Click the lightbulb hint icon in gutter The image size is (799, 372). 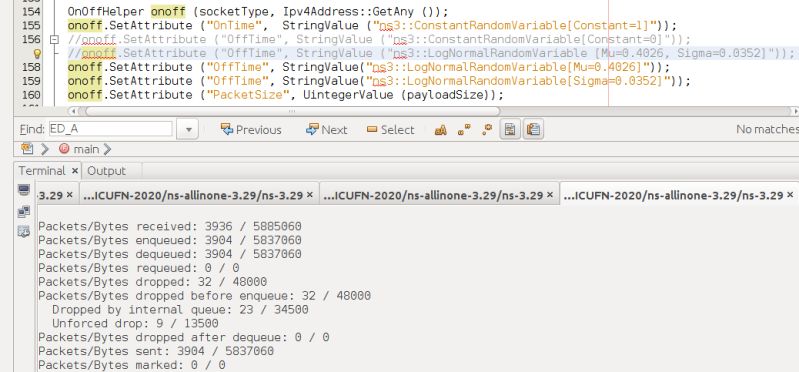(37, 53)
